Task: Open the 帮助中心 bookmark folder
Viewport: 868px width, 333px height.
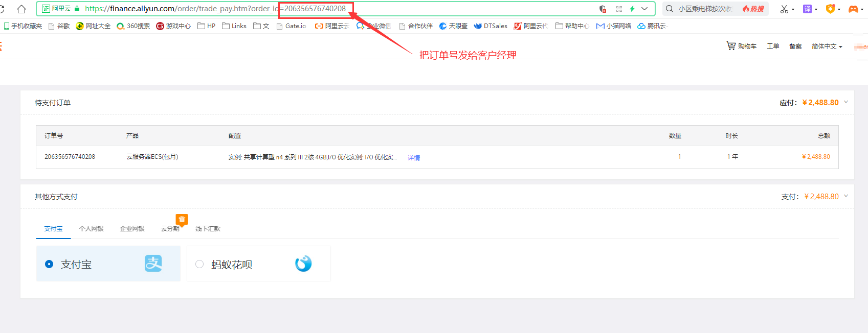Action: [572, 26]
